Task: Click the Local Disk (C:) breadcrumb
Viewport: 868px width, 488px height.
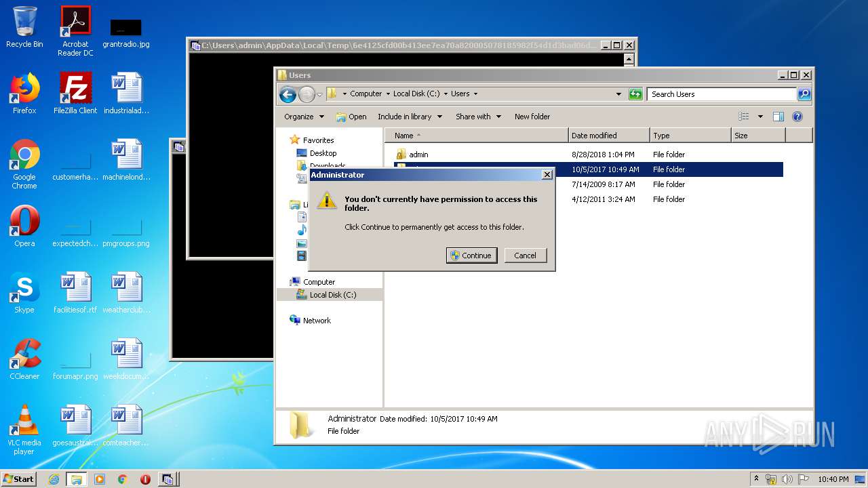Action: pos(416,94)
